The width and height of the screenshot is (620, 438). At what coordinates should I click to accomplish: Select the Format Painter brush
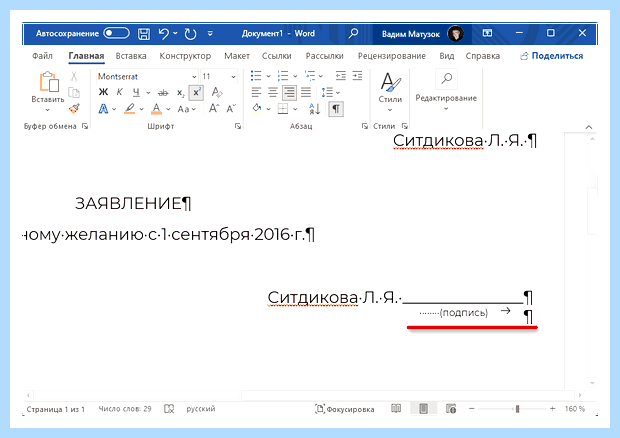coord(74,108)
